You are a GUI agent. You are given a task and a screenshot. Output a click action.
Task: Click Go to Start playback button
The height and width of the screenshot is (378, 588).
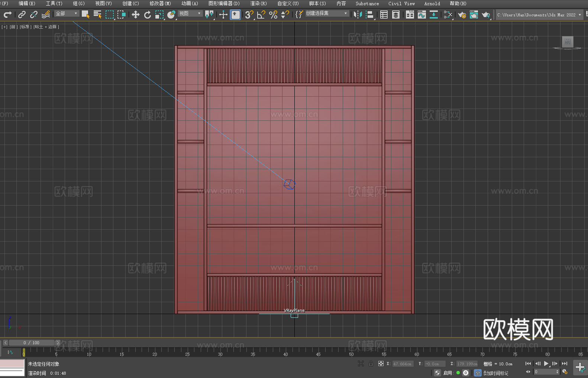coord(528,364)
